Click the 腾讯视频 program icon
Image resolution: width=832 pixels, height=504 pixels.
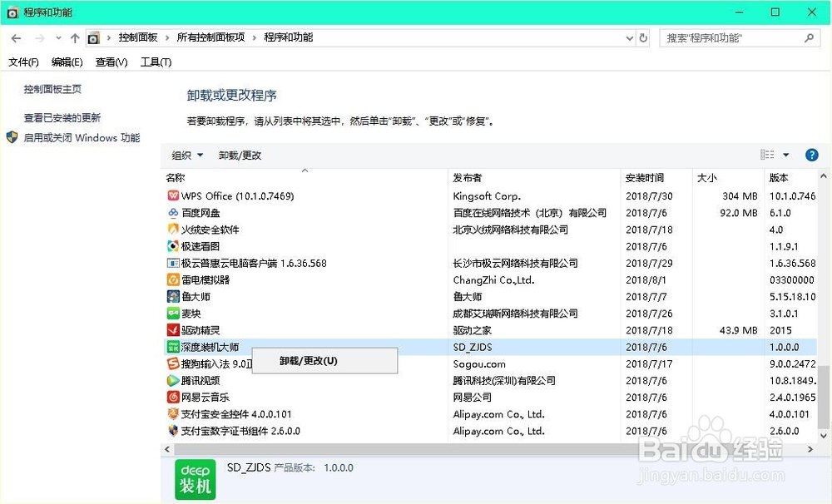point(172,380)
